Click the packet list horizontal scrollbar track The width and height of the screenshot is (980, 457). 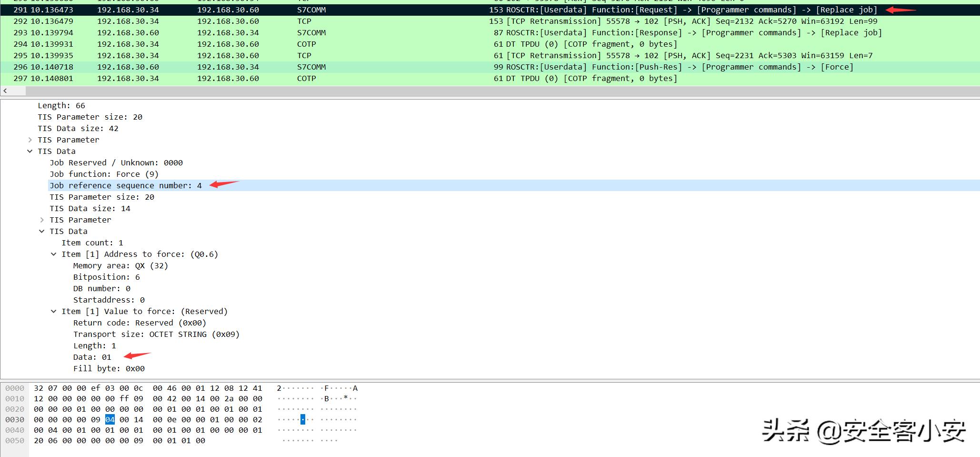(476, 91)
